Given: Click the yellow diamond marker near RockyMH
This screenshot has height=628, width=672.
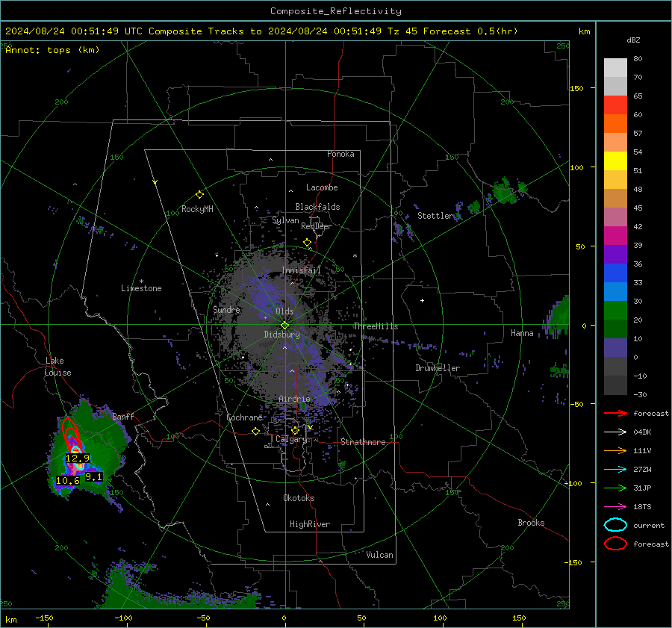Looking at the screenshot, I should click(x=199, y=195).
